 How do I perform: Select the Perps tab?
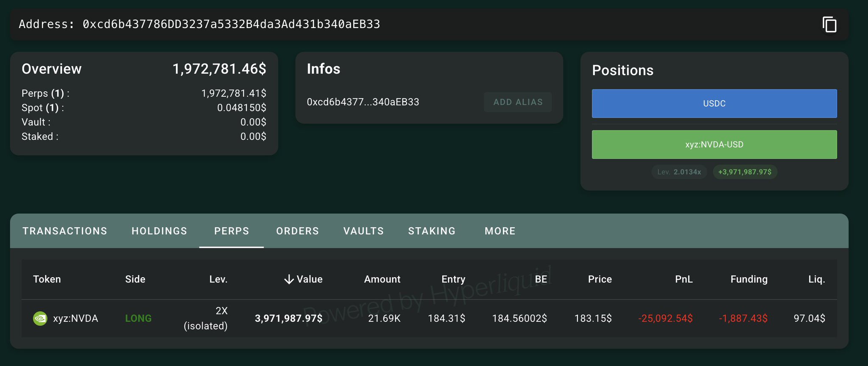click(232, 231)
